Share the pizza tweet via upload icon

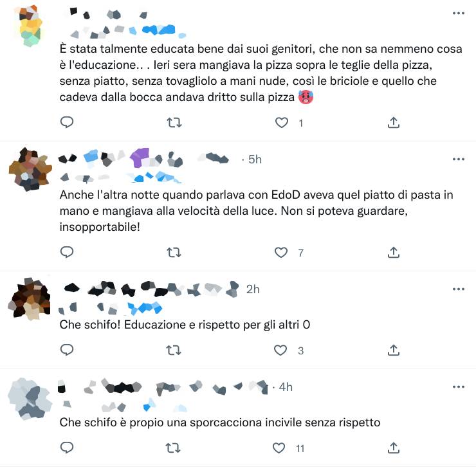coord(394,122)
